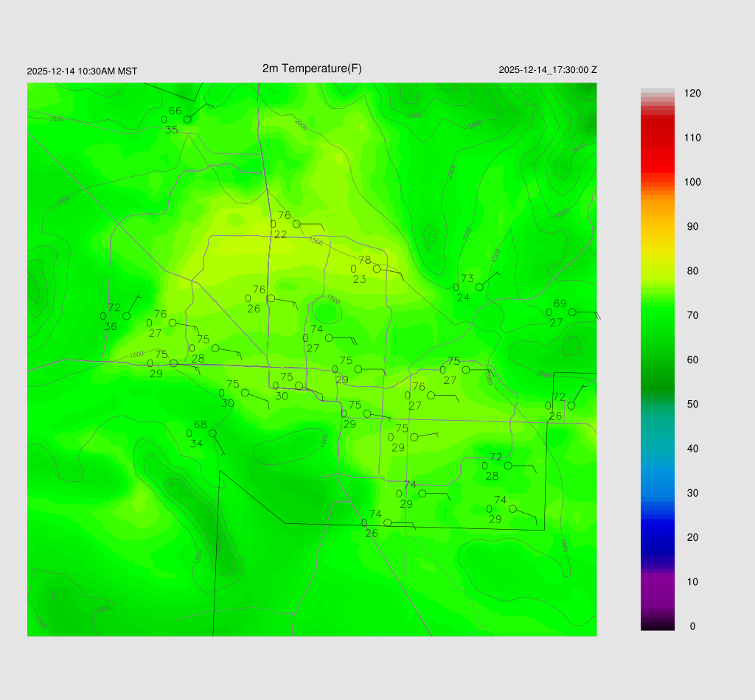
Task: Click the station circle with temperature 73
Action: pyautogui.click(x=479, y=287)
